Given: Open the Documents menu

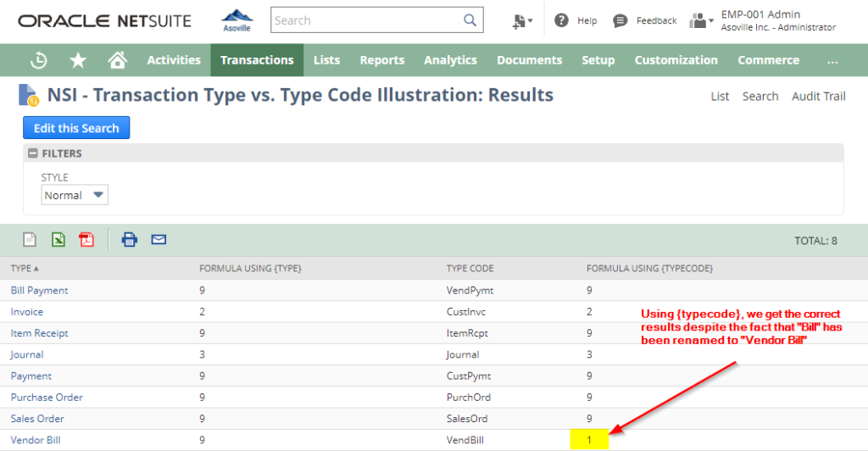Looking at the screenshot, I should [x=529, y=59].
